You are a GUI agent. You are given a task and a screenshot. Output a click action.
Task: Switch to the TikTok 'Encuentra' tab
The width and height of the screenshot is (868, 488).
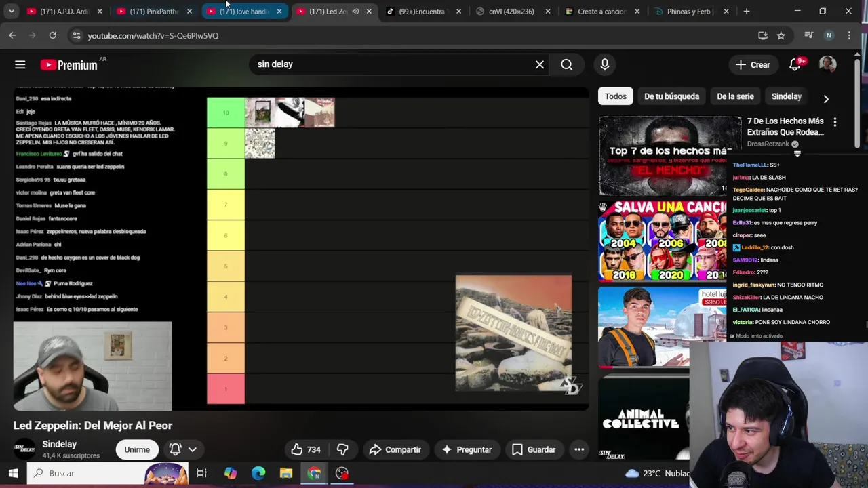pyautogui.click(x=422, y=12)
